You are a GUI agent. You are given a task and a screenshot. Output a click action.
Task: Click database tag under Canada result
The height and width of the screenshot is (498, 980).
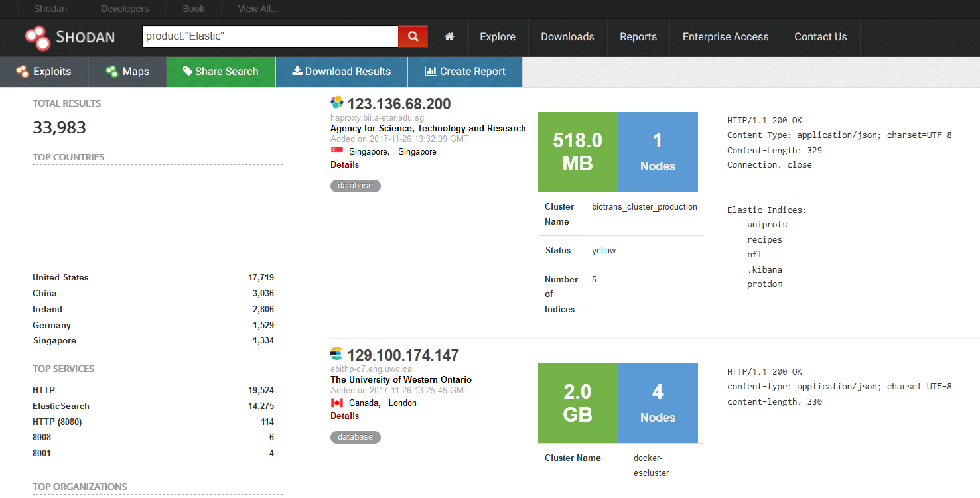point(355,437)
